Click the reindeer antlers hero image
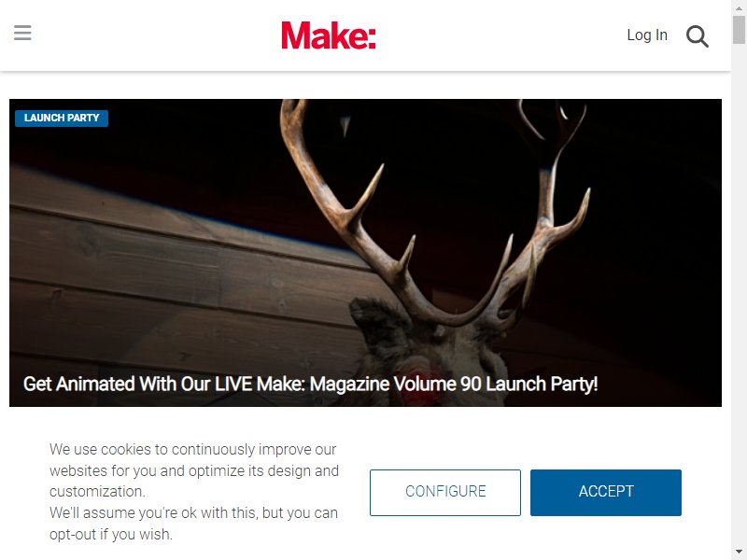Viewport: 747px width, 560px height. [365, 252]
